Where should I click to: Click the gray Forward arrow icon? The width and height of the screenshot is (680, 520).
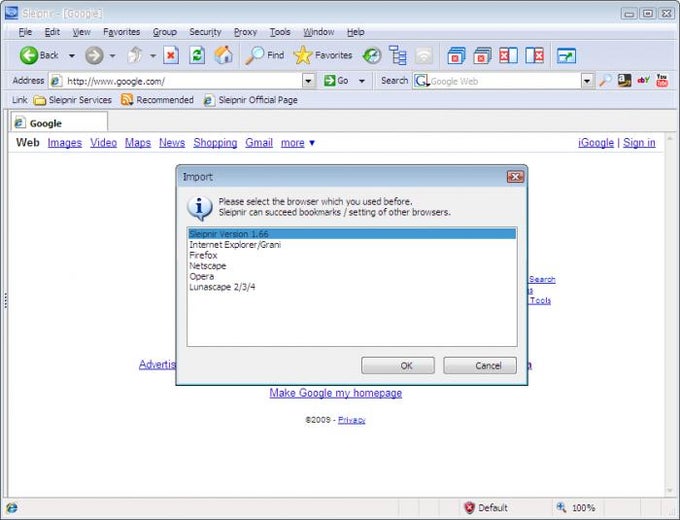tap(94, 56)
